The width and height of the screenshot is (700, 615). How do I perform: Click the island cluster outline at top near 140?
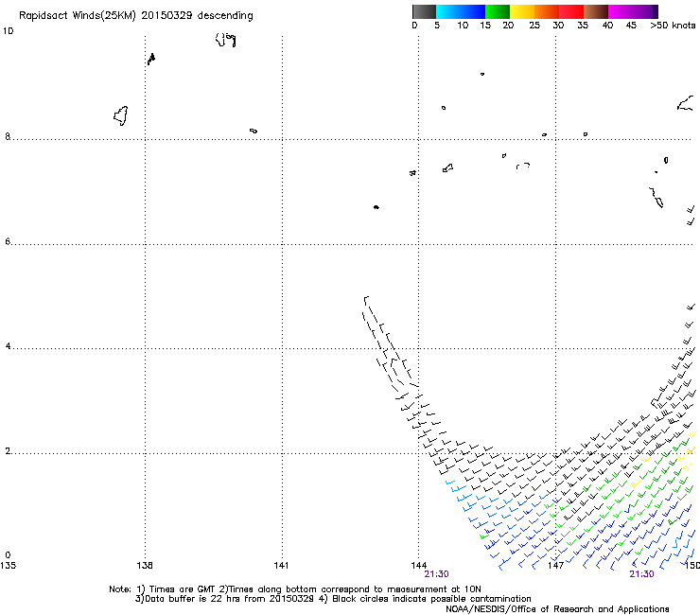tap(226, 40)
